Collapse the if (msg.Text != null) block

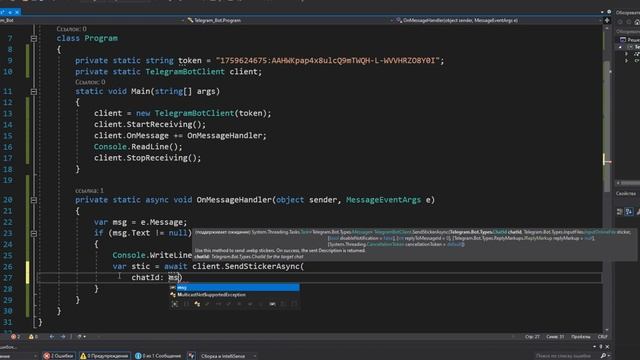pyautogui.click(x=34, y=234)
